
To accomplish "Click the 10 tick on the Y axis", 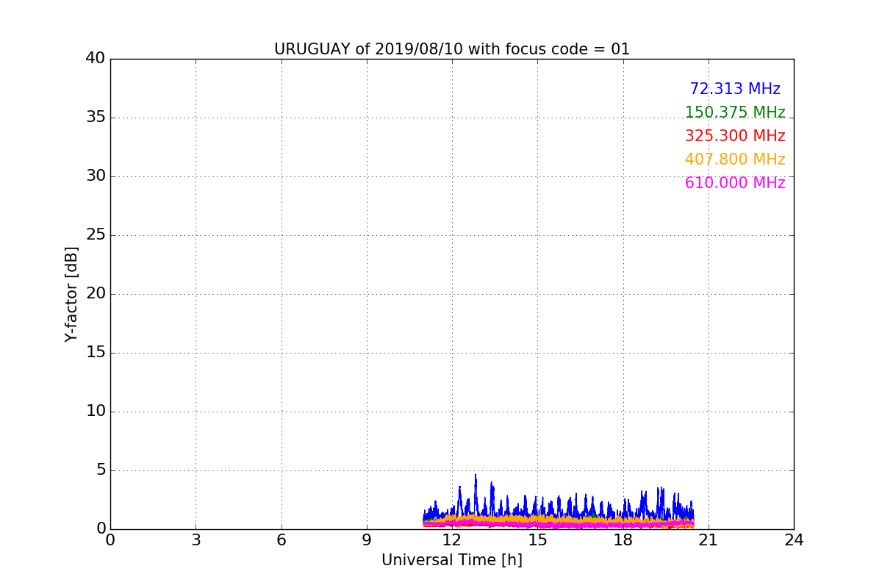I will (96, 412).
